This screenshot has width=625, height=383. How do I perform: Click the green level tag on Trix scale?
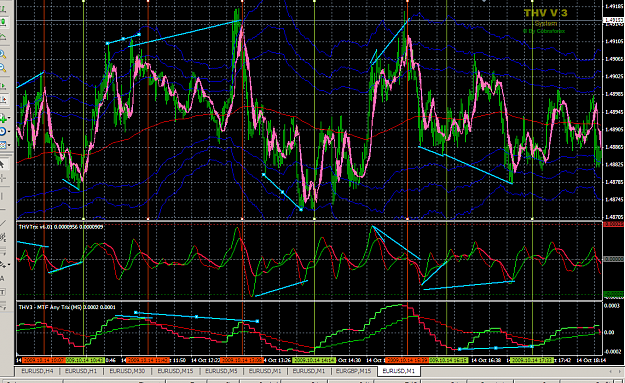click(x=613, y=295)
